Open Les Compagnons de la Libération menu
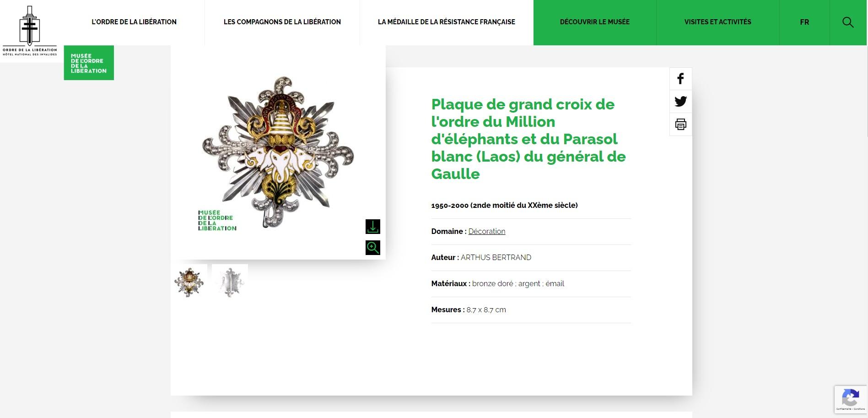The width and height of the screenshot is (868, 418). pyautogui.click(x=282, y=22)
